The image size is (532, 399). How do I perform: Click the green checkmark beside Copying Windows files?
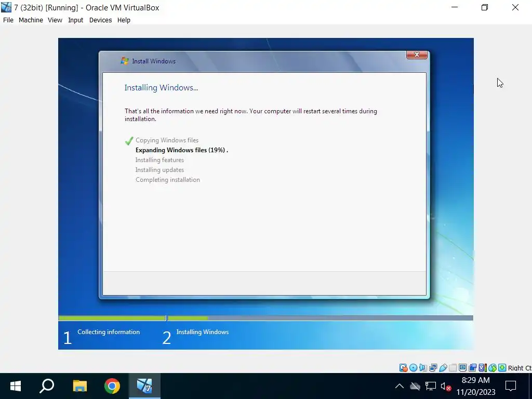[129, 140]
